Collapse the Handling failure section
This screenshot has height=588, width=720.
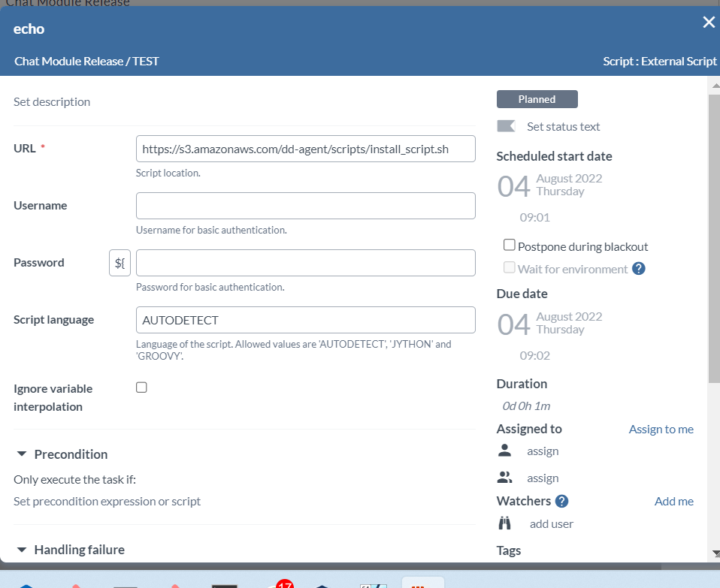click(22, 550)
